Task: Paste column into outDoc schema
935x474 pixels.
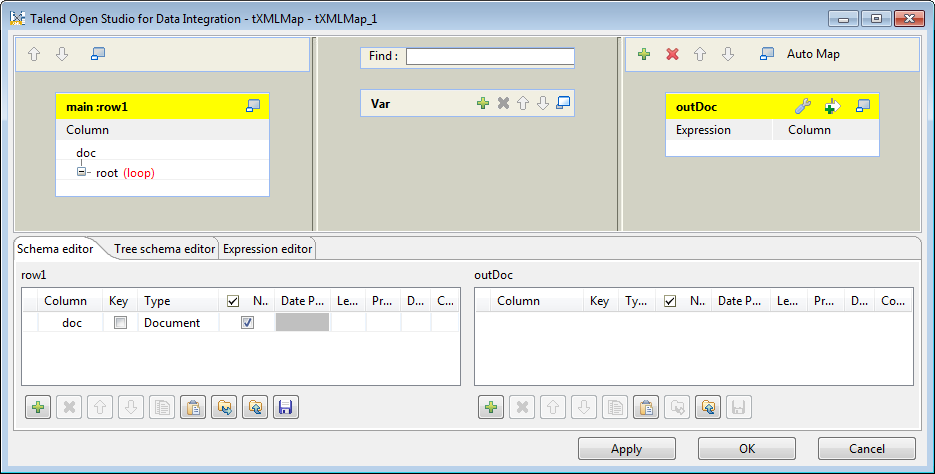Action: pyautogui.click(x=646, y=407)
